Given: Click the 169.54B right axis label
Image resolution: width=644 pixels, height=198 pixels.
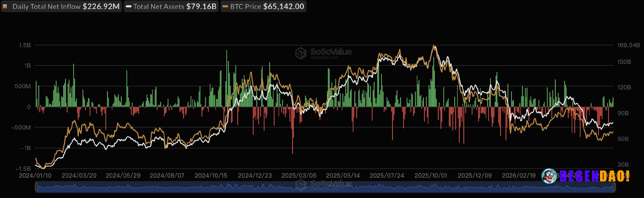Looking at the screenshot, I should (x=629, y=45).
